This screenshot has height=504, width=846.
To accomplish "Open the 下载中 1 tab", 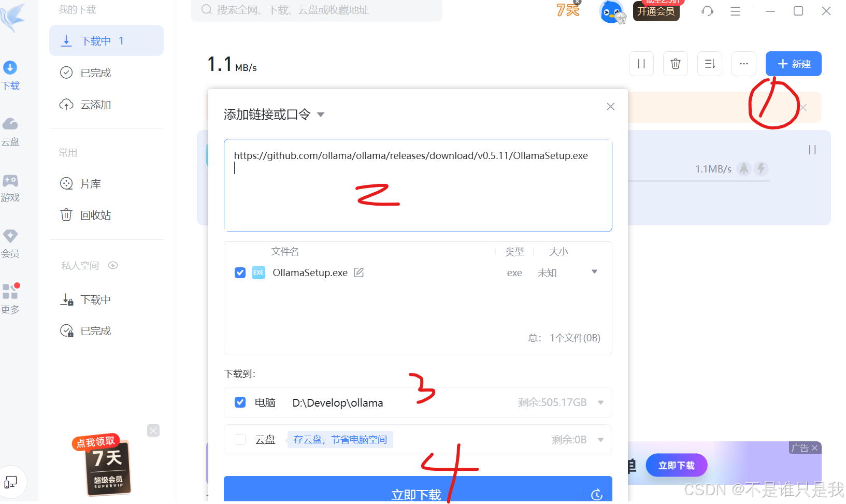I will [106, 40].
